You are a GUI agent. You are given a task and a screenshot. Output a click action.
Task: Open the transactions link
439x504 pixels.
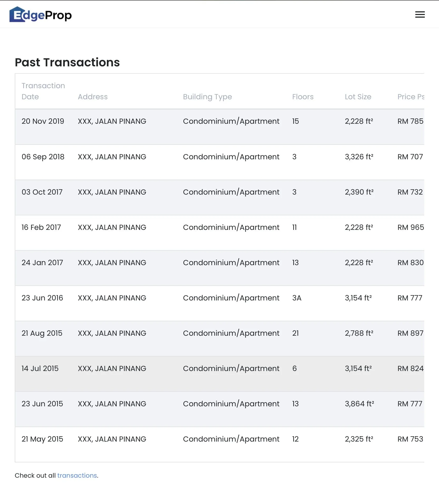coord(77,475)
